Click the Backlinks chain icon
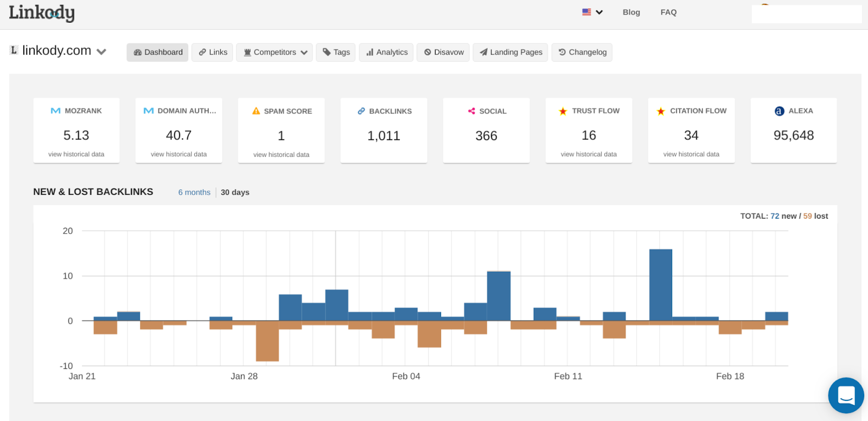The height and width of the screenshot is (421, 868). click(361, 111)
